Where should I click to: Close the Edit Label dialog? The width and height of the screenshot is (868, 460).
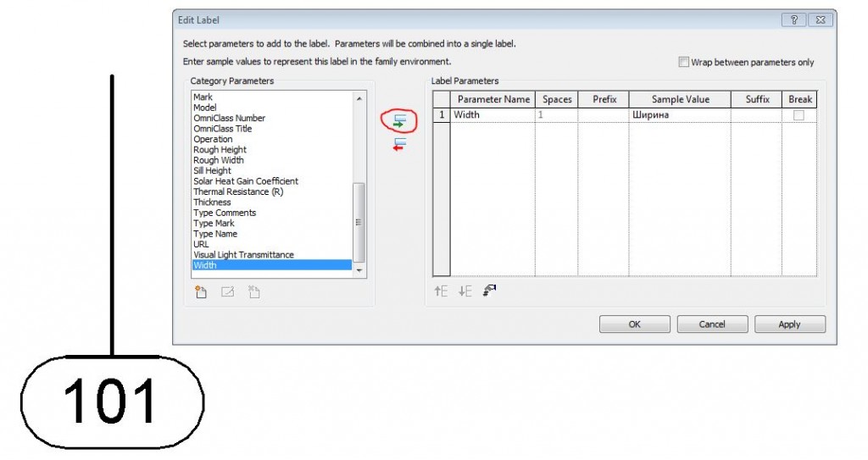pyautogui.click(x=821, y=20)
